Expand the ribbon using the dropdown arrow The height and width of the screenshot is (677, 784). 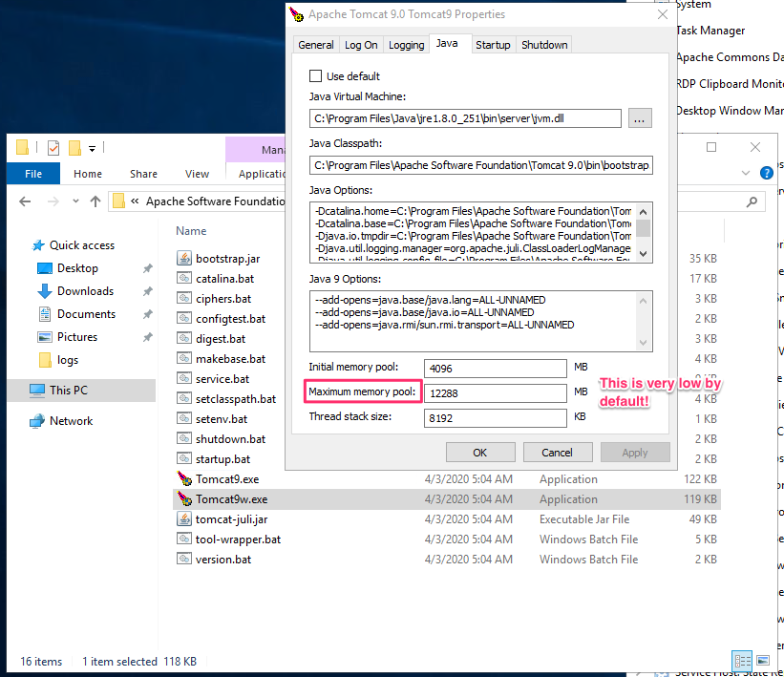pos(746,173)
